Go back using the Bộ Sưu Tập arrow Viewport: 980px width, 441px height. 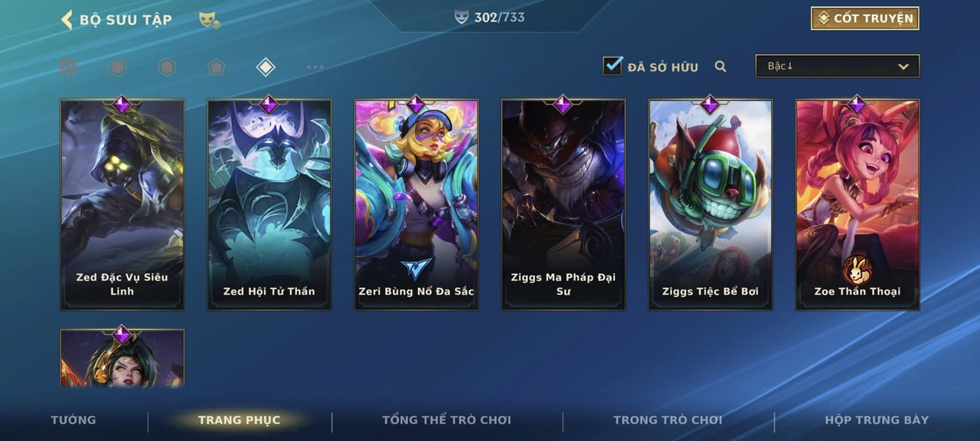[67, 19]
